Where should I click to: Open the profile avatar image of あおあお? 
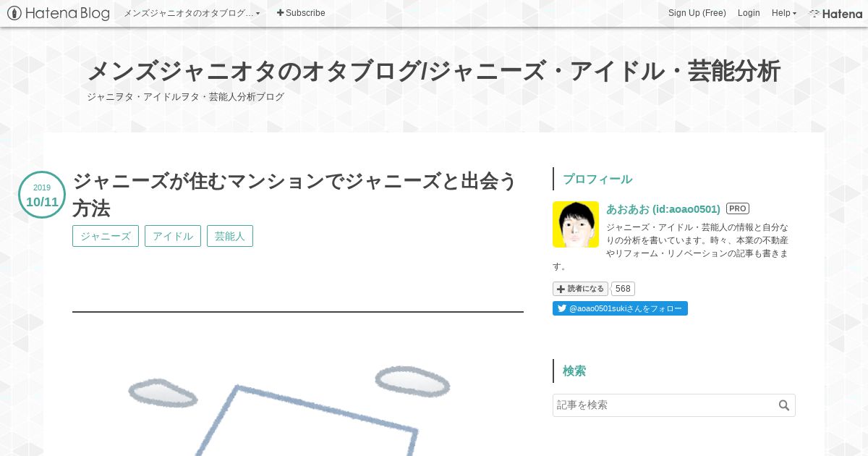coord(576,224)
